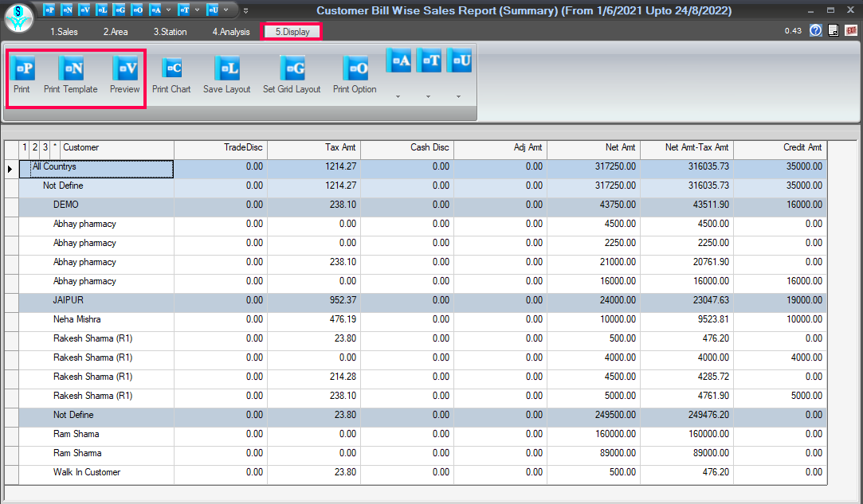Select the 5.Display tab
Image resolution: width=863 pixels, height=504 pixels.
[x=292, y=32]
